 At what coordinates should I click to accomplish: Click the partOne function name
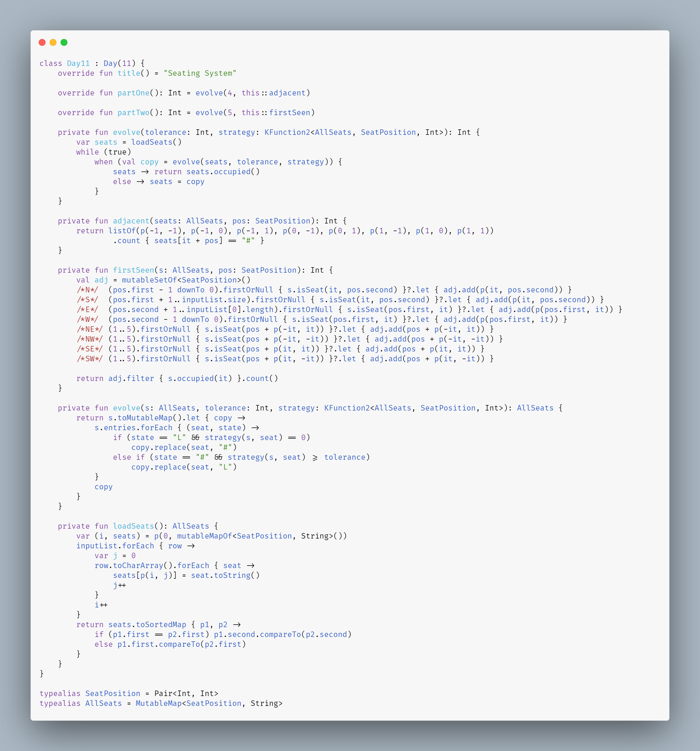(x=133, y=92)
